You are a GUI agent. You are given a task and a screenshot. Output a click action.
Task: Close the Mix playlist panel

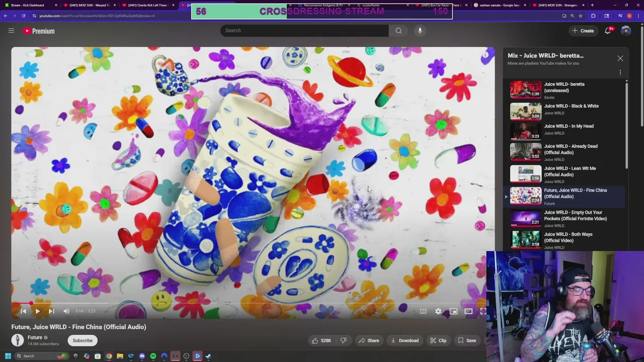(x=620, y=58)
